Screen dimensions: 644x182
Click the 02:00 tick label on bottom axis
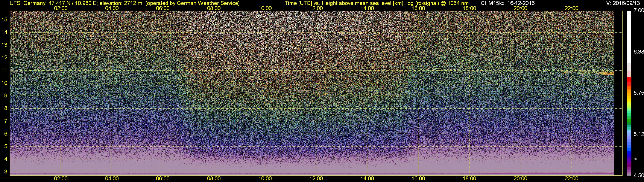tap(61, 179)
